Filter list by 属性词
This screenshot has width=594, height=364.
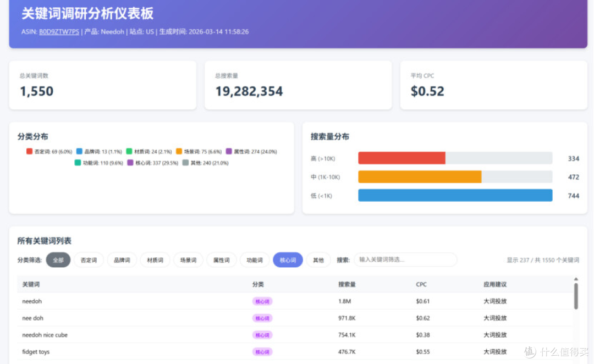221,260
